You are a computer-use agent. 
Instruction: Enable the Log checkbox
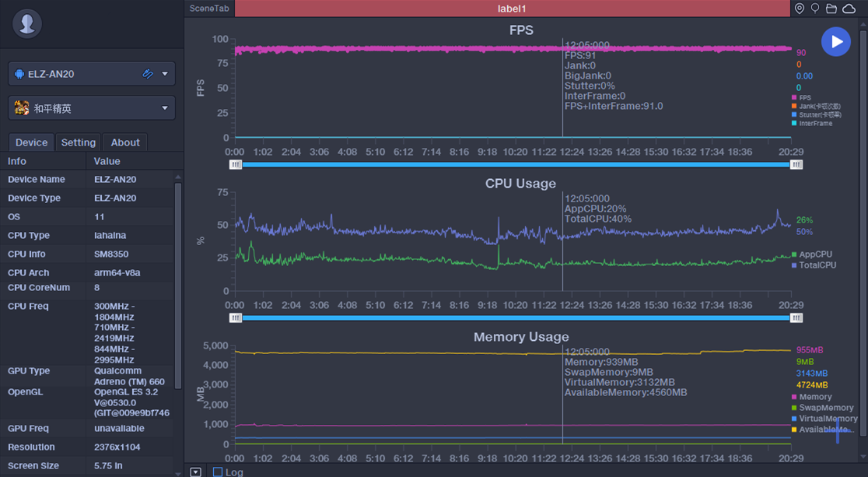(218, 472)
